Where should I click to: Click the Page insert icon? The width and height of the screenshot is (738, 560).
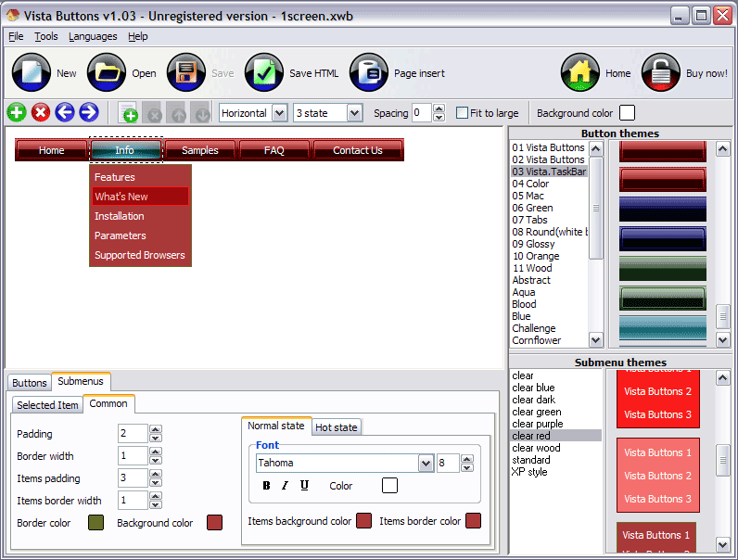point(369,72)
